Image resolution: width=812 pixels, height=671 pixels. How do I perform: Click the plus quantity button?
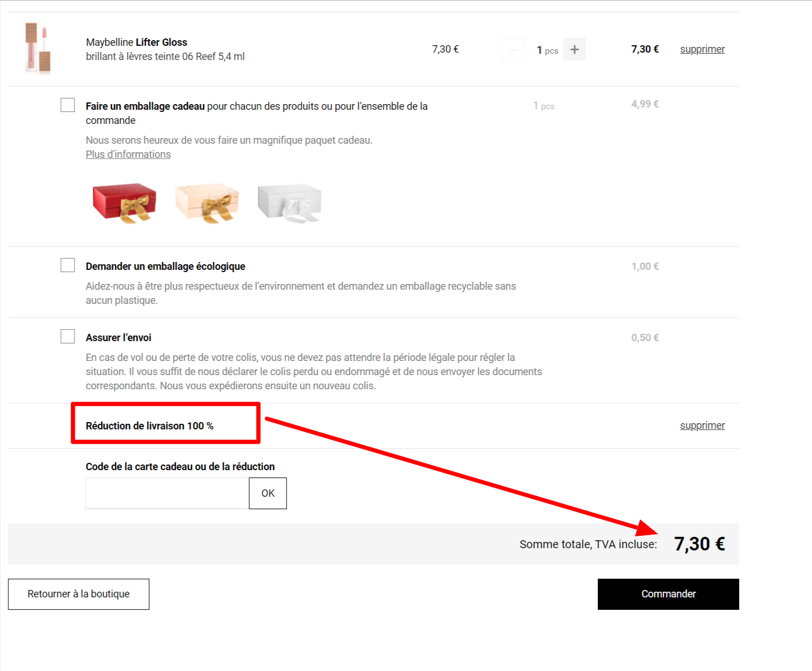(x=575, y=50)
